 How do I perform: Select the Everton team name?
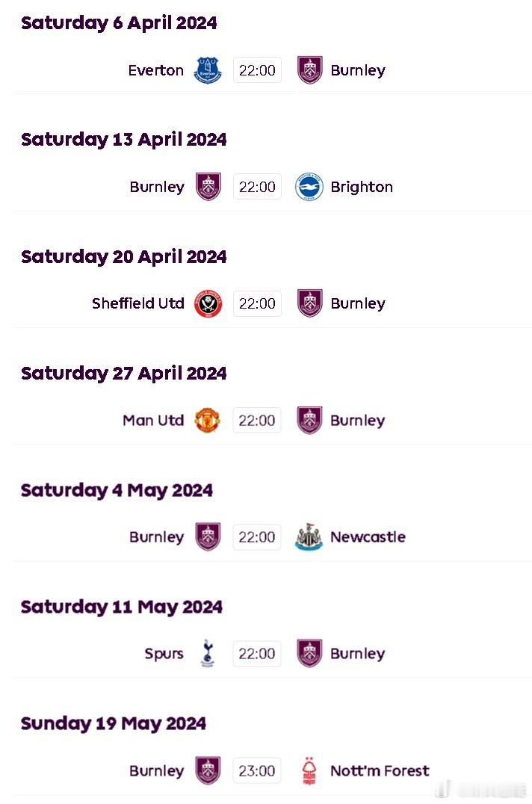coord(156,70)
